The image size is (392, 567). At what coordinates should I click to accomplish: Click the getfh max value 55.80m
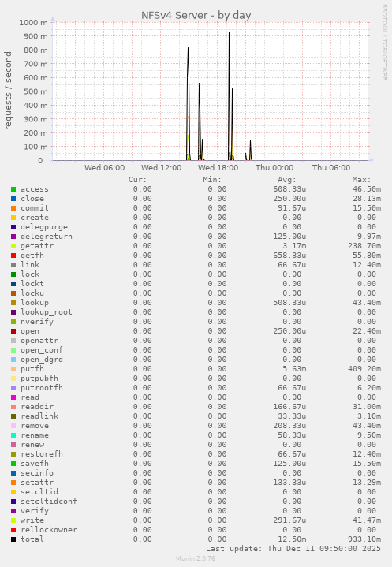pos(367,256)
